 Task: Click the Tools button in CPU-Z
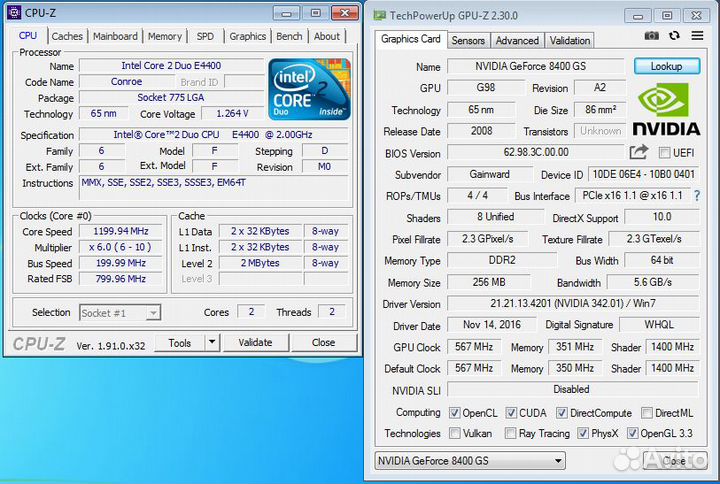click(180, 343)
